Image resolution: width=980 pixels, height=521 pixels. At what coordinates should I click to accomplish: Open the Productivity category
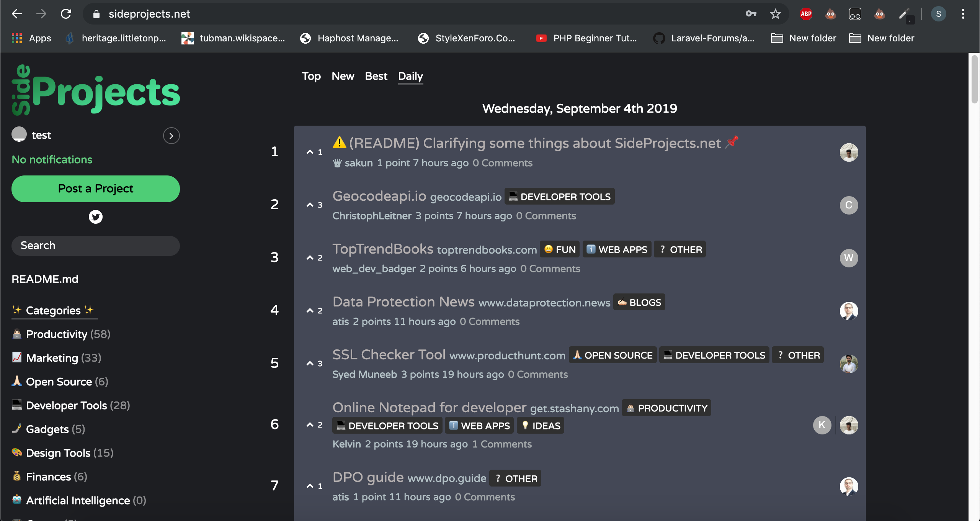pyautogui.click(x=61, y=334)
